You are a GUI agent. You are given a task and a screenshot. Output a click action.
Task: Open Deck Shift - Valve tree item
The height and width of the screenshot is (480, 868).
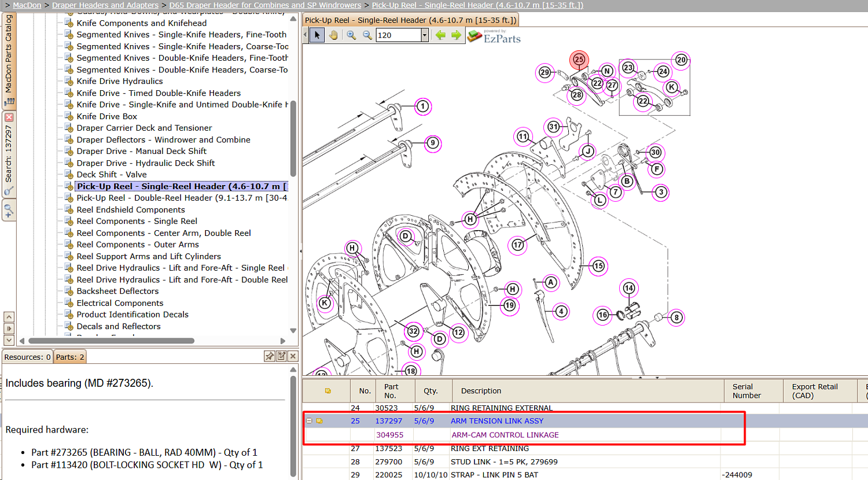tap(112, 174)
